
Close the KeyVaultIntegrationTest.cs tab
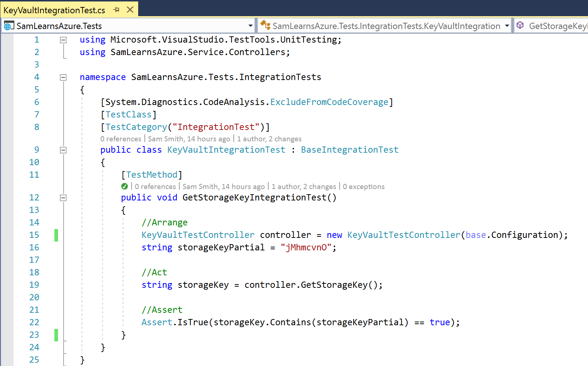(x=130, y=10)
